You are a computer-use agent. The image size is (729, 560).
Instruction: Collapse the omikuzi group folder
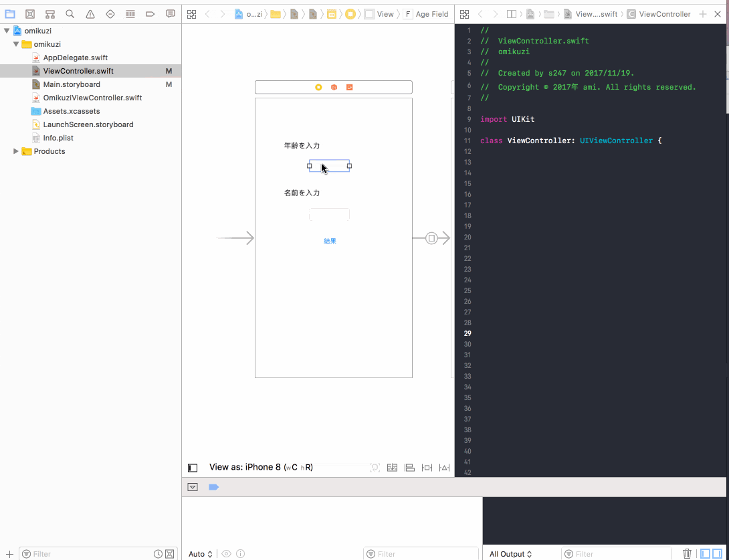[x=16, y=44]
